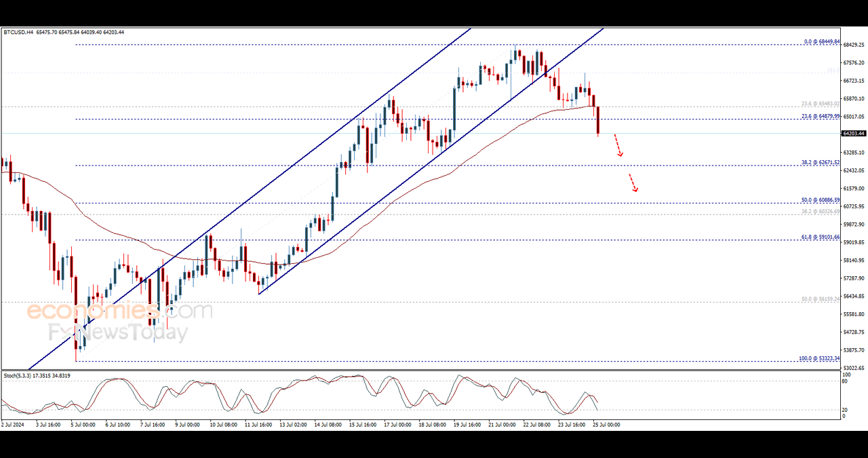Click the BTCUSD,H4 chart title

tap(19, 32)
